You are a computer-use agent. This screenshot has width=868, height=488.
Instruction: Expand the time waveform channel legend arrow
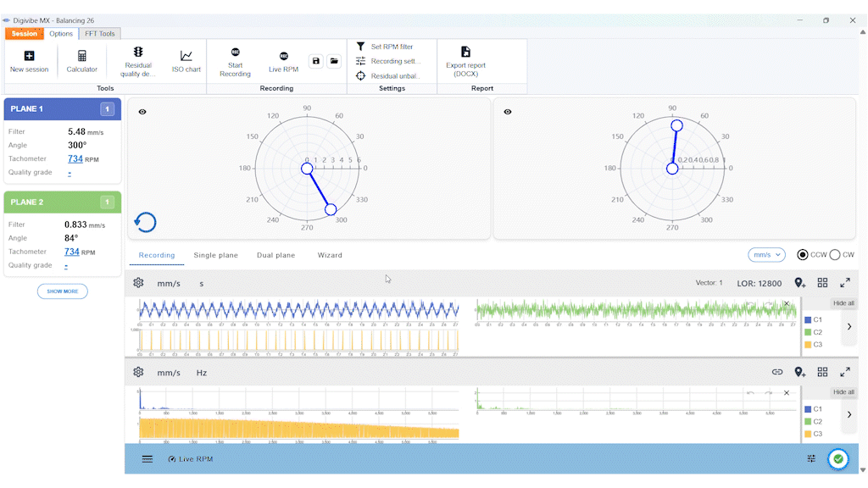(x=849, y=326)
